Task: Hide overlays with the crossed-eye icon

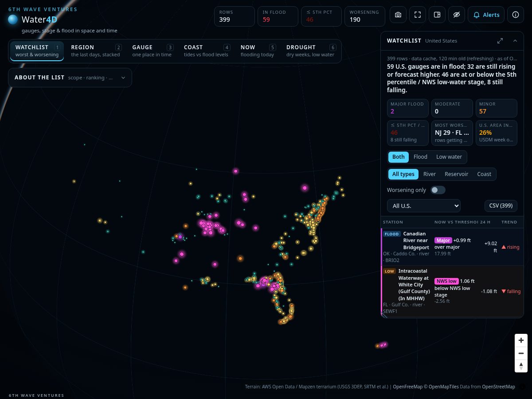Action: coord(457,15)
